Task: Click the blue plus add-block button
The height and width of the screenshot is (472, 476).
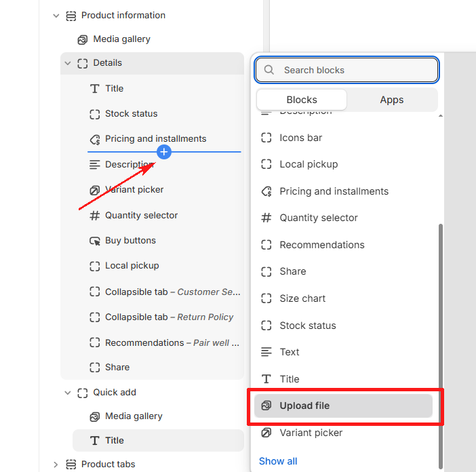Action: click(164, 152)
